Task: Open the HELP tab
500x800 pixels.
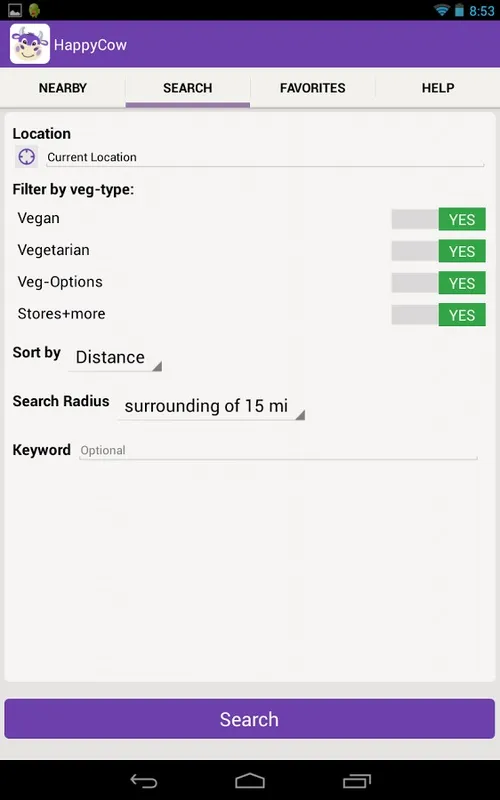Action: tap(438, 88)
